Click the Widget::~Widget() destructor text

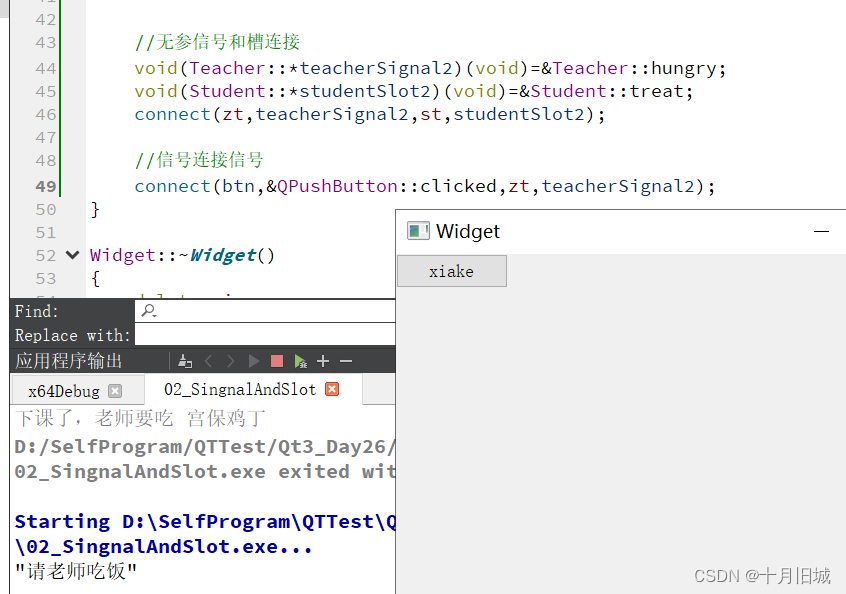click(x=182, y=255)
